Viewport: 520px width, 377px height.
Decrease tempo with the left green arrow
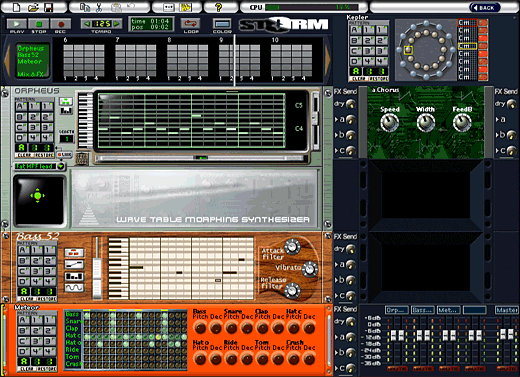tap(87, 24)
